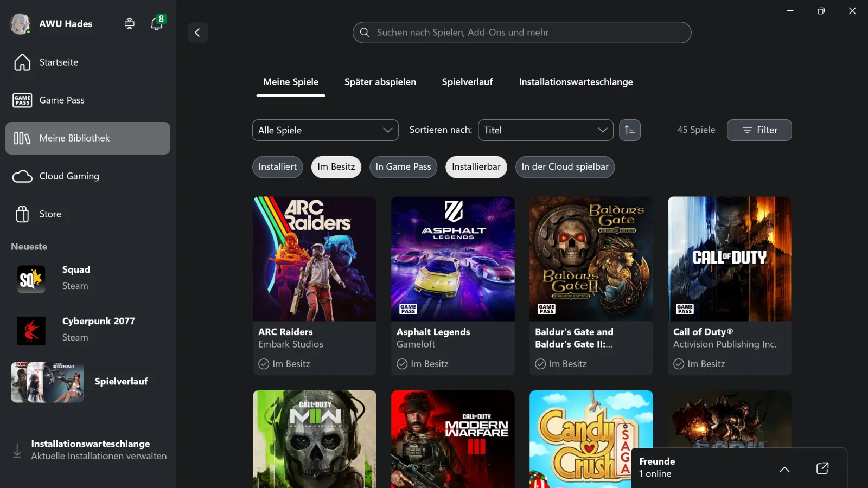Reverse sort order with the sort direction icon

[630, 130]
